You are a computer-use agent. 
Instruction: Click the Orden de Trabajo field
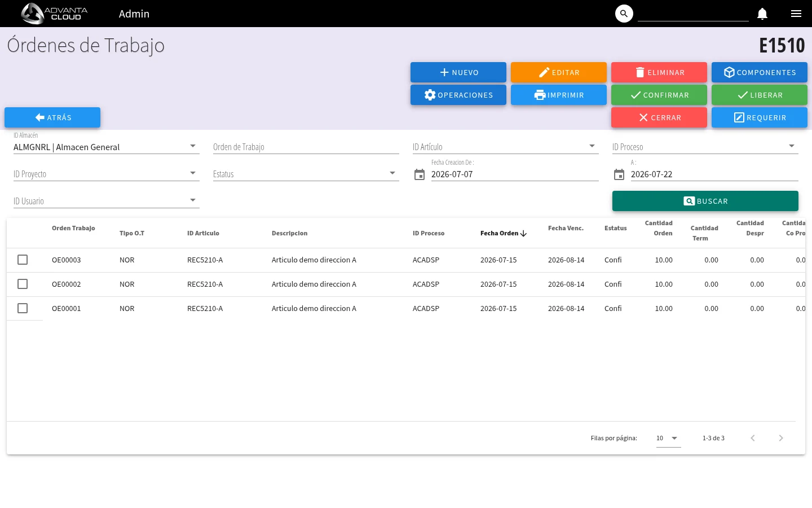click(306, 147)
